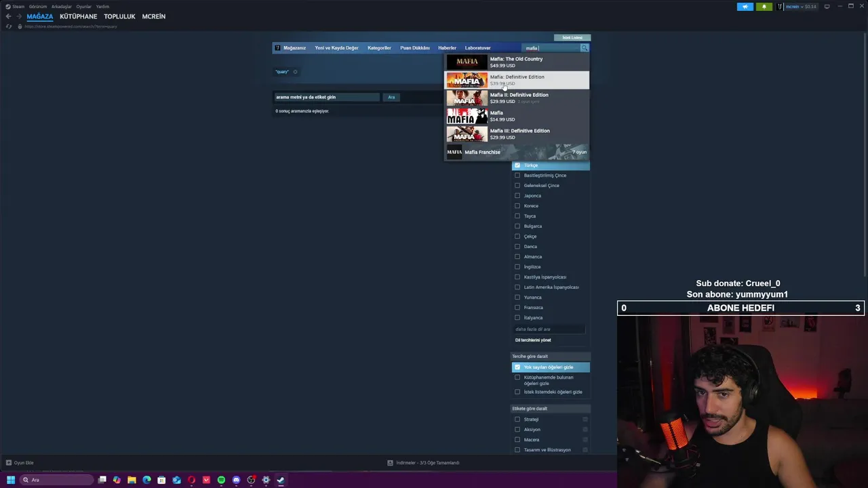Screen dimensions: 868x488
Task: Open Spotify from the taskbar
Action: pyautogui.click(x=221, y=480)
